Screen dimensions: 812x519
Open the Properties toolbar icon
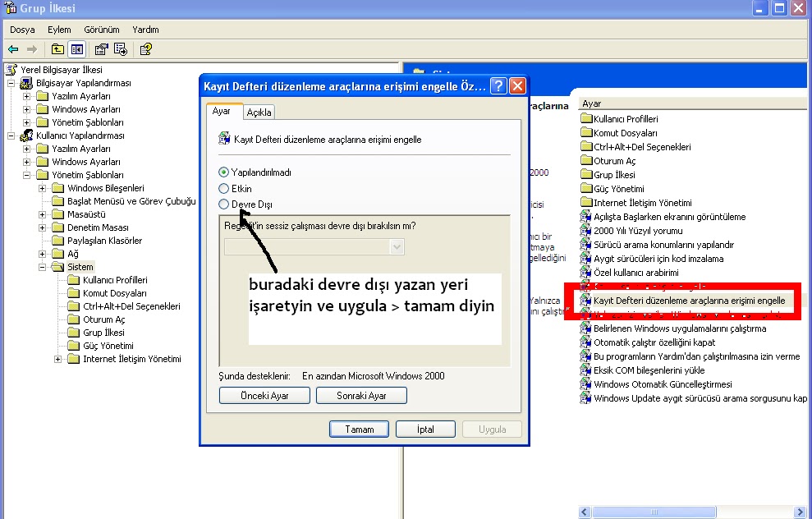[x=102, y=49]
